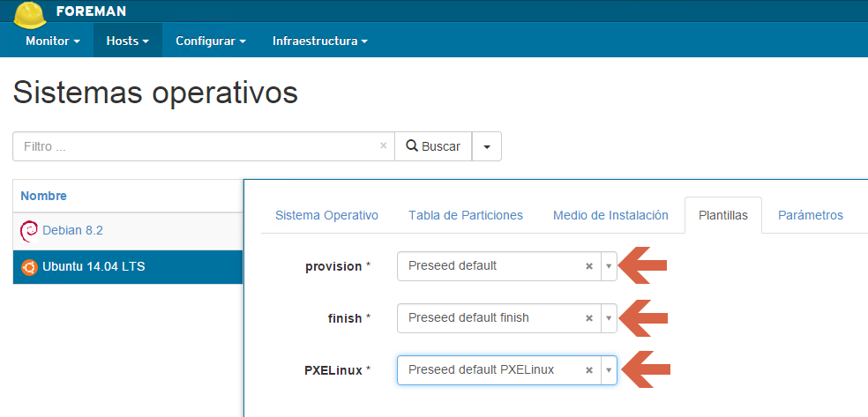The width and height of the screenshot is (868, 417).
Task: Expand the PXELinux dropdown arrow
Action: (609, 370)
